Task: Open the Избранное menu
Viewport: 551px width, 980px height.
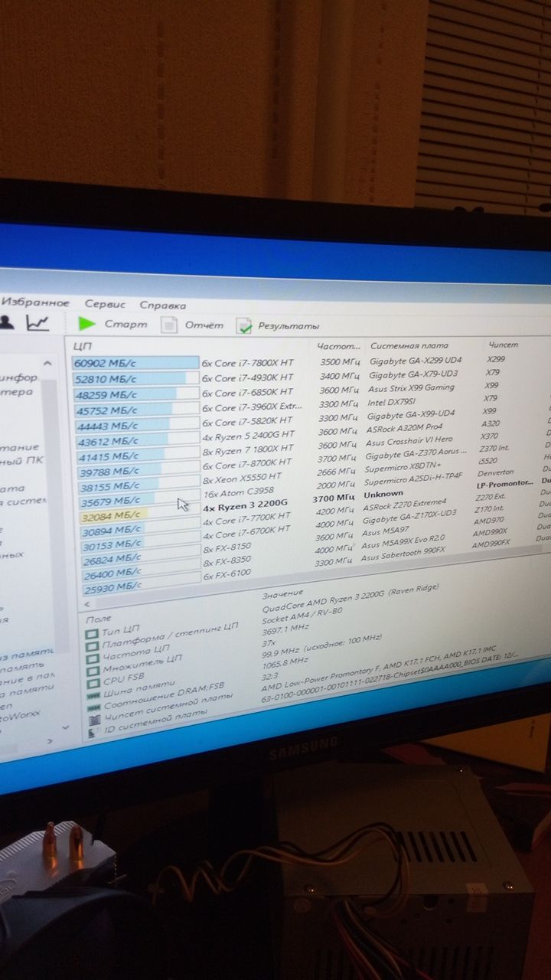Action: tap(34, 302)
